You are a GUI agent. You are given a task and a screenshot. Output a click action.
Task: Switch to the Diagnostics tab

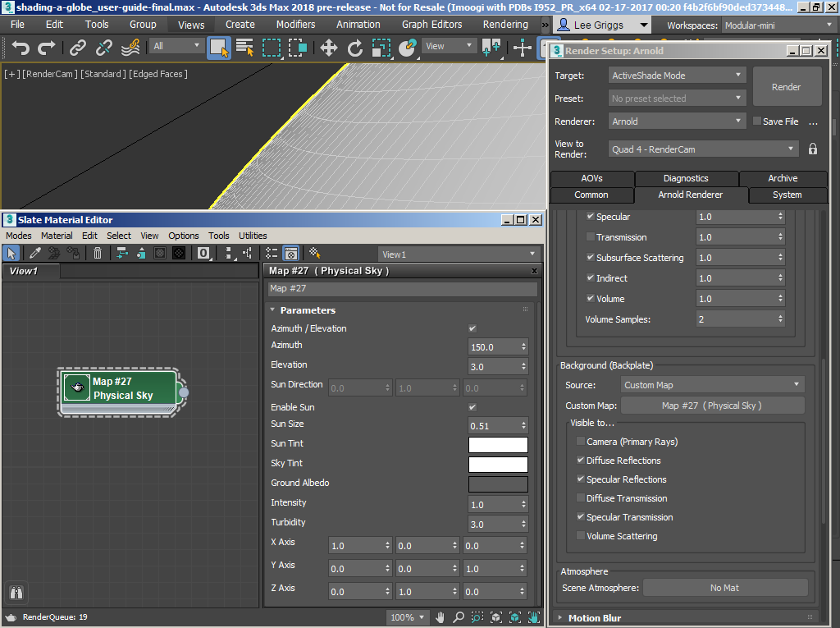tap(686, 178)
